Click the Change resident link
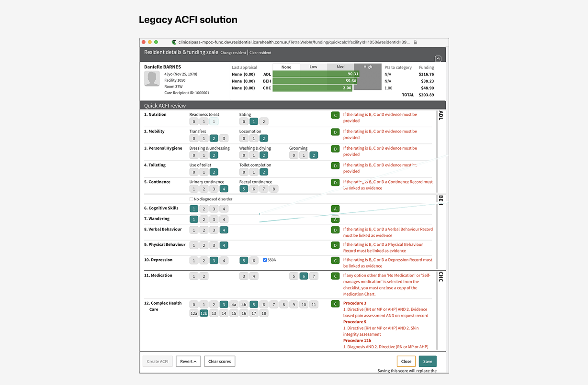 tap(234, 53)
